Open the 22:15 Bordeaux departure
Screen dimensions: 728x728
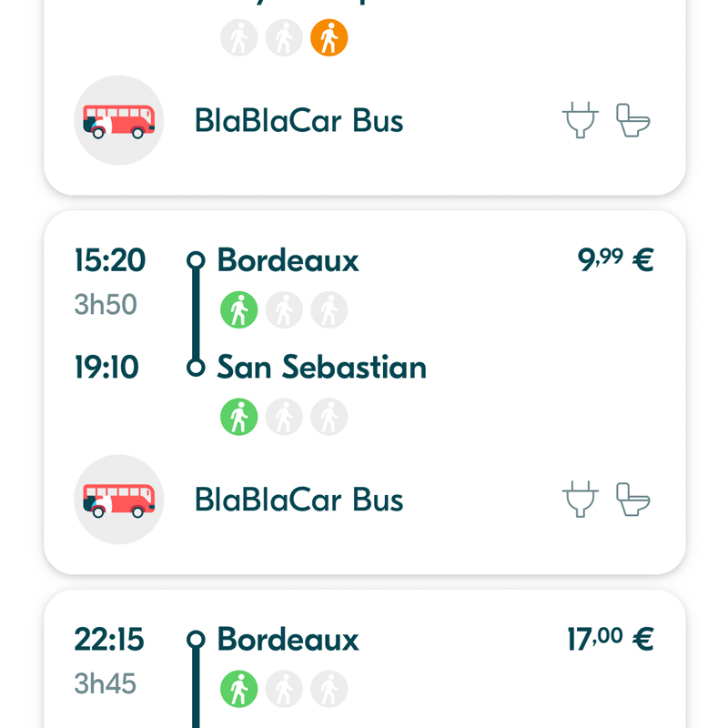(288, 640)
